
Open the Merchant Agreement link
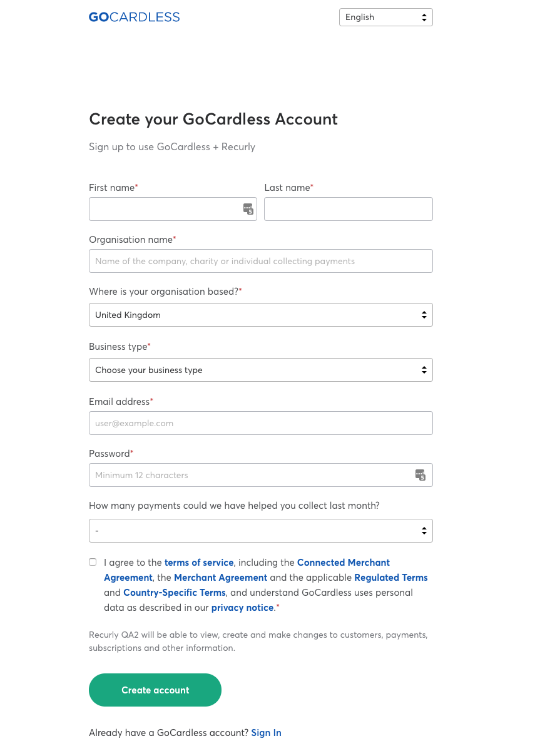(x=220, y=578)
